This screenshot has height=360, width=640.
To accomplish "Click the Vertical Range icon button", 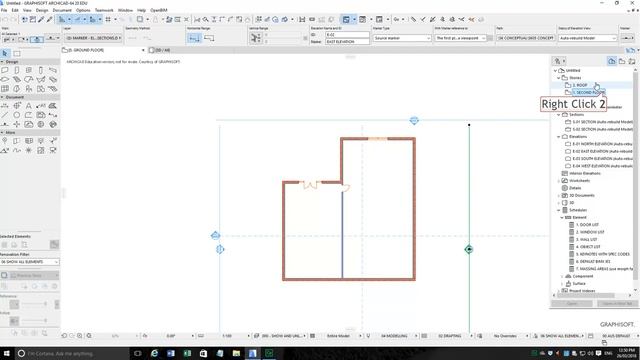I will [256, 38].
